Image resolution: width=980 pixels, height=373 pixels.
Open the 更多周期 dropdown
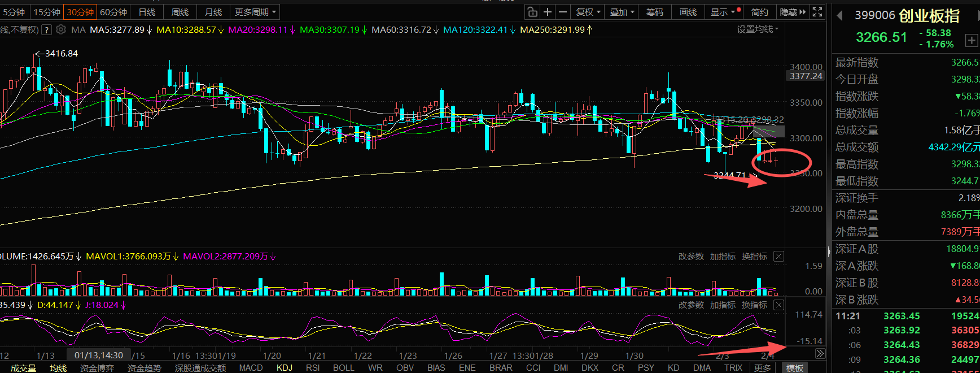tap(256, 12)
